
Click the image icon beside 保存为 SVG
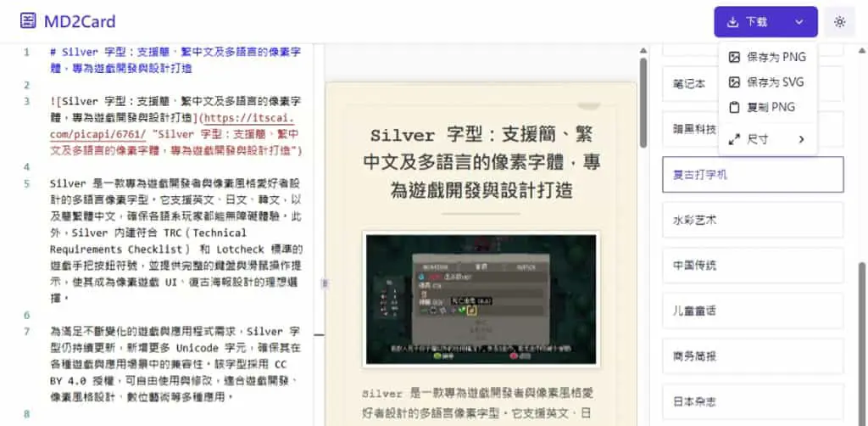(x=734, y=82)
